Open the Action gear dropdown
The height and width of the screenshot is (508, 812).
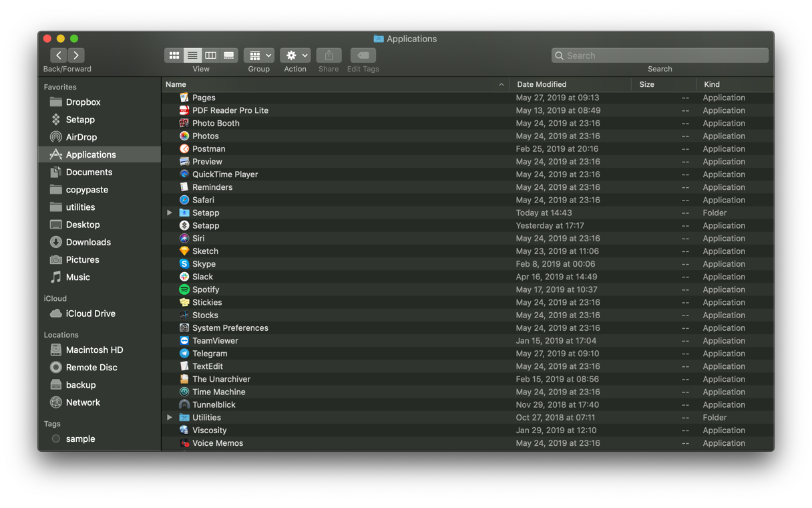[295, 55]
